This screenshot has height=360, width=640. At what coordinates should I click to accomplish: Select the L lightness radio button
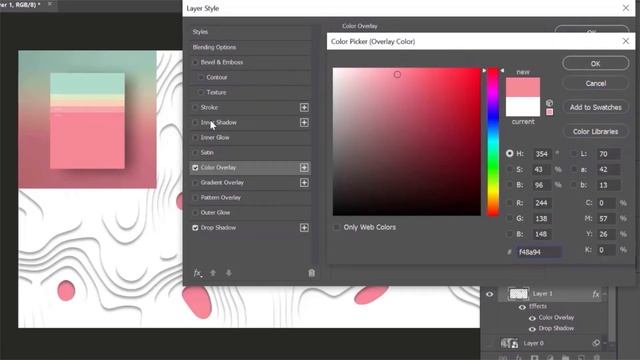[x=574, y=153]
